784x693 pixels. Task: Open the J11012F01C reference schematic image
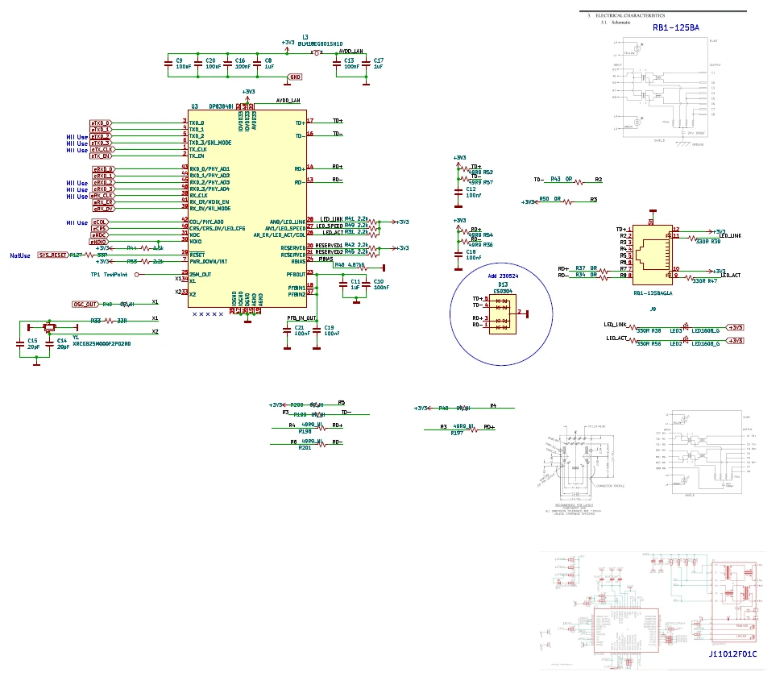click(x=653, y=610)
